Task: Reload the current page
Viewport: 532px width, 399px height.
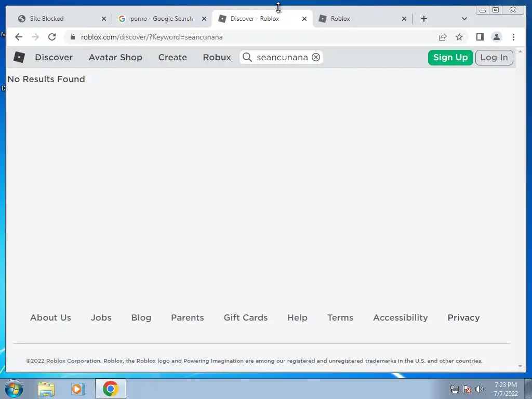Action: click(52, 37)
